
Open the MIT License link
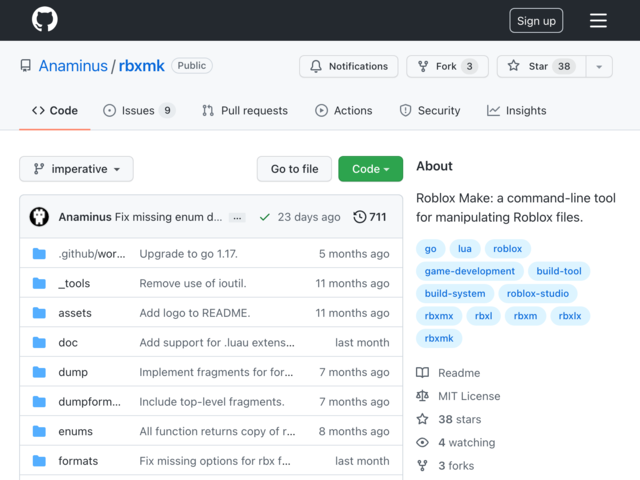pyautogui.click(x=458, y=396)
